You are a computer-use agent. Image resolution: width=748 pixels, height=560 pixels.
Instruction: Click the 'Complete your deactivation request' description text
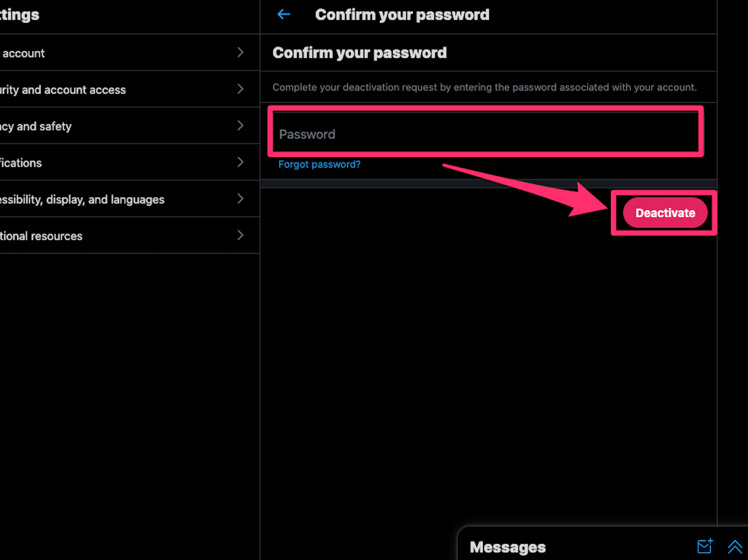pos(485,87)
